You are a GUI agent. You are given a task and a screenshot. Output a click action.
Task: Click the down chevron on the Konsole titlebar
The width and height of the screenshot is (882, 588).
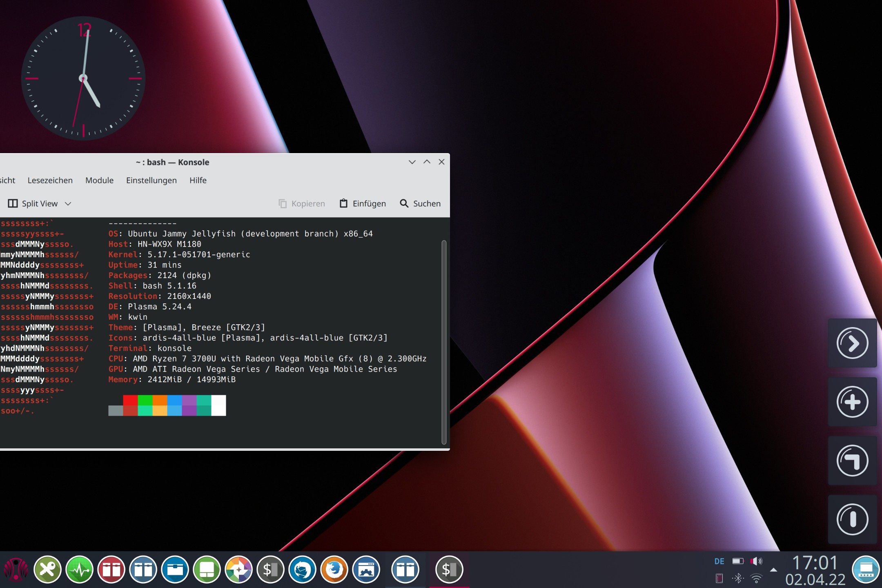[x=412, y=162]
